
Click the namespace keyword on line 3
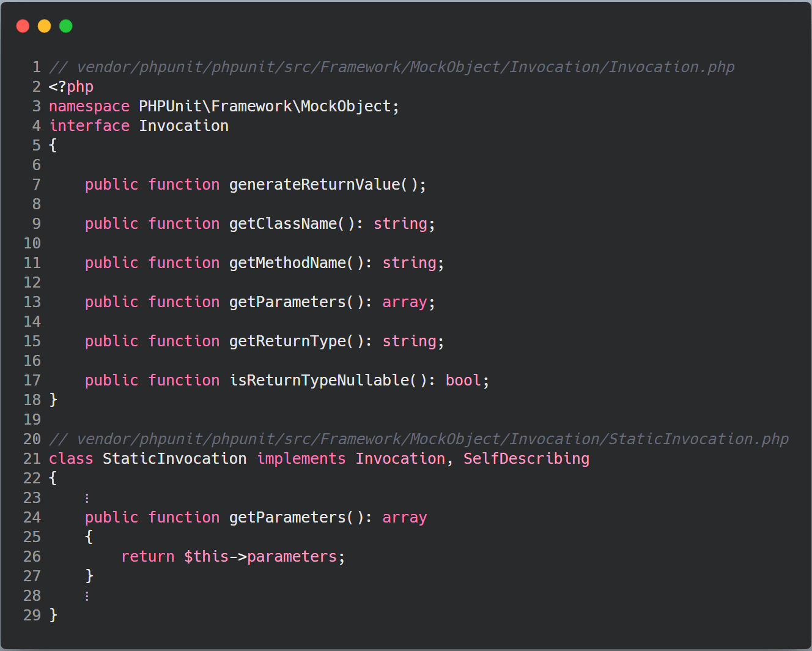point(89,106)
